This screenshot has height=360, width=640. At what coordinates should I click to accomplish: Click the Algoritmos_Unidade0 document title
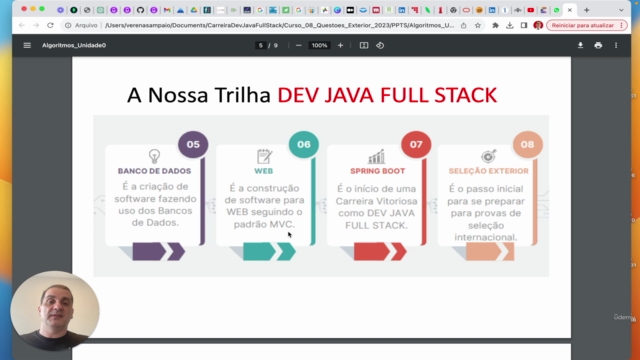(74, 45)
